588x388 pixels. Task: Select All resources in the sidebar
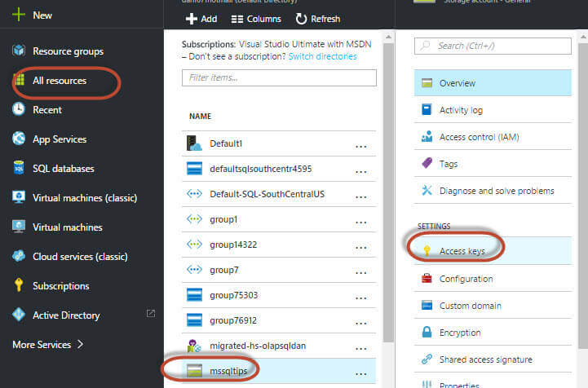click(60, 81)
